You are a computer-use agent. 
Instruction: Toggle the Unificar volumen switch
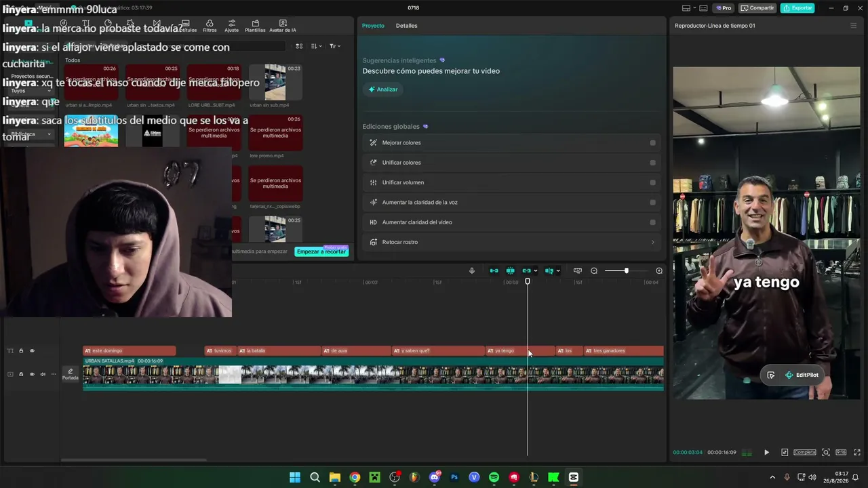click(653, 182)
